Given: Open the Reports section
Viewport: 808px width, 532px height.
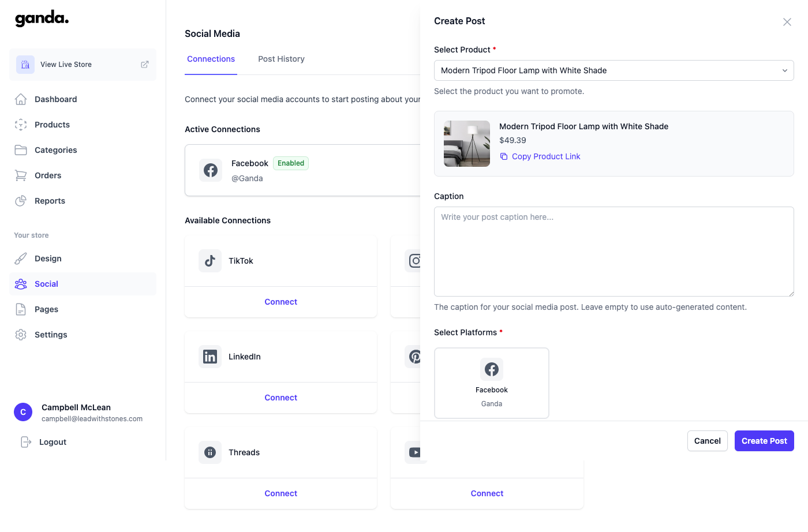Looking at the screenshot, I should coord(49,200).
